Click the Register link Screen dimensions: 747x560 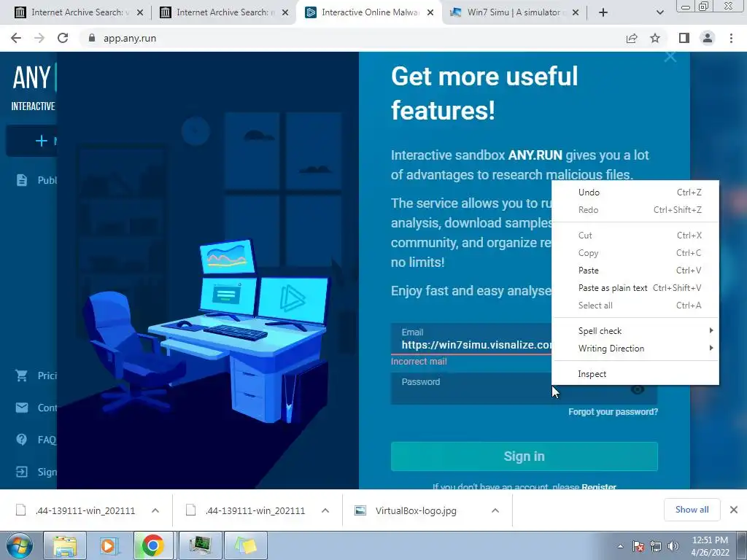point(599,486)
